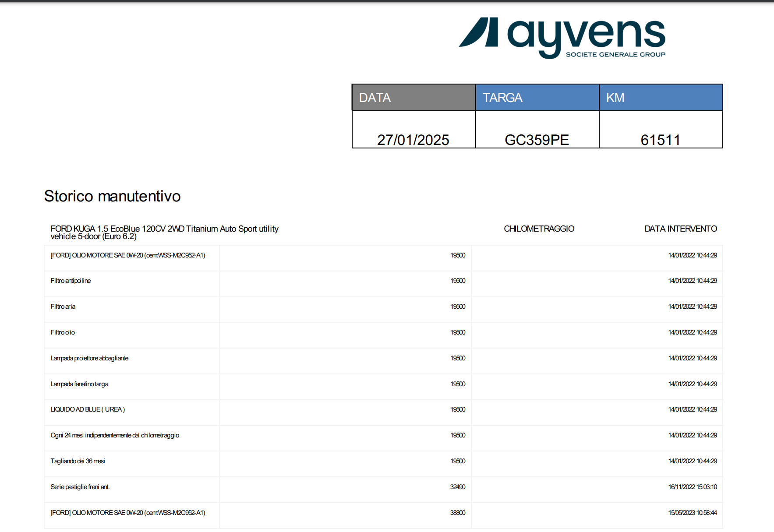Select the Filtro aria row label
This screenshot has height=532, width=774.
(x=63, y=307)
